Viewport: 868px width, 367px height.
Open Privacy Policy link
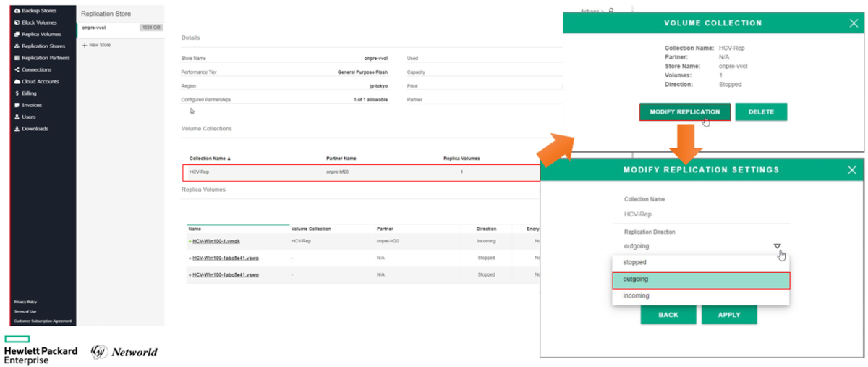(25, 302)
